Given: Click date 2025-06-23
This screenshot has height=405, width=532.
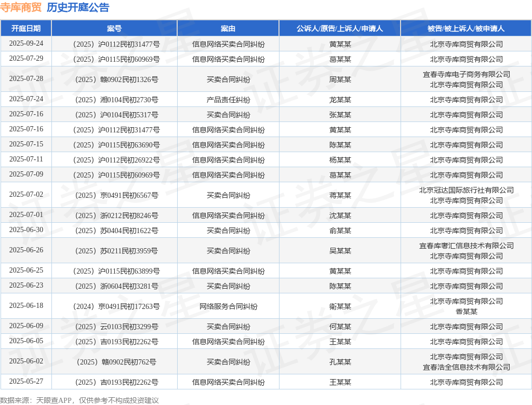Looking at the screenshot, I should pyautogui.click(x=26, y=285).
